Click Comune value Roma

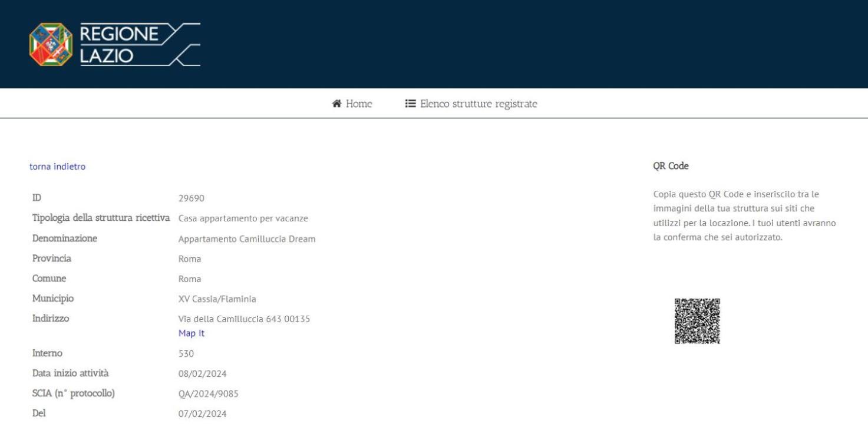click(x=190, y=279)
